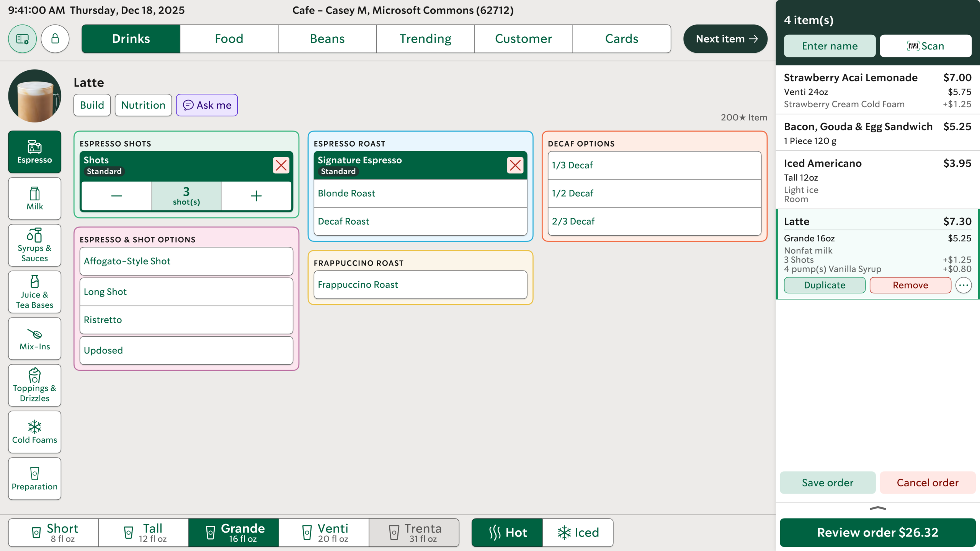Switch to the Cards tab
The image size is (980, 551).
[622, 39]
